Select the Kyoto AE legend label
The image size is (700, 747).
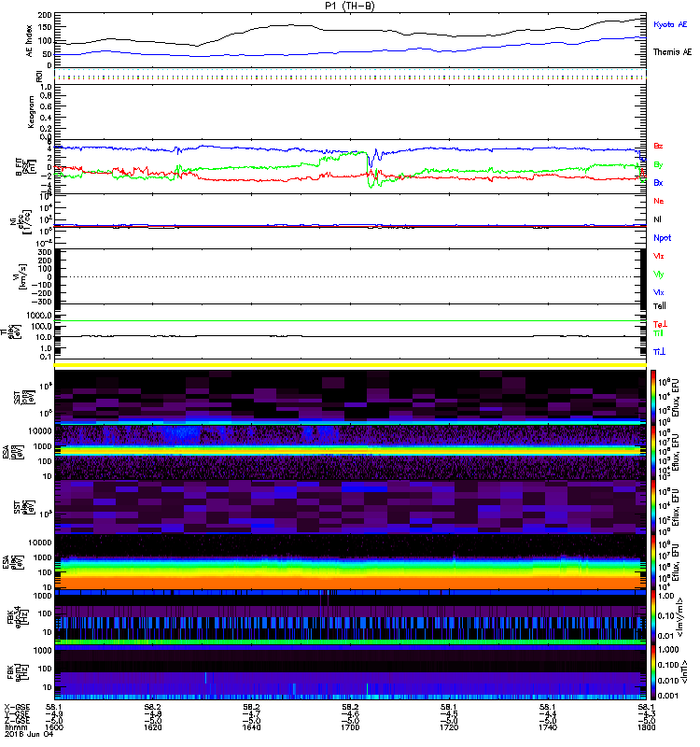[670, 24]
